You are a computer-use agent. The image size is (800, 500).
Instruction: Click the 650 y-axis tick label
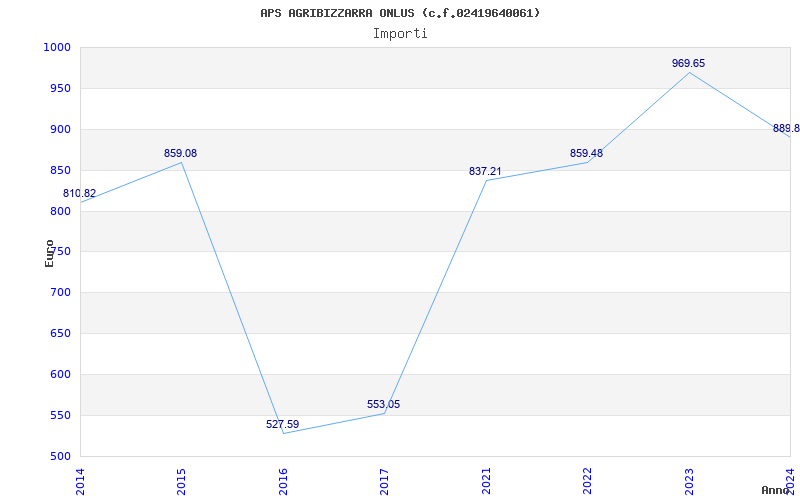coord(60,334)
